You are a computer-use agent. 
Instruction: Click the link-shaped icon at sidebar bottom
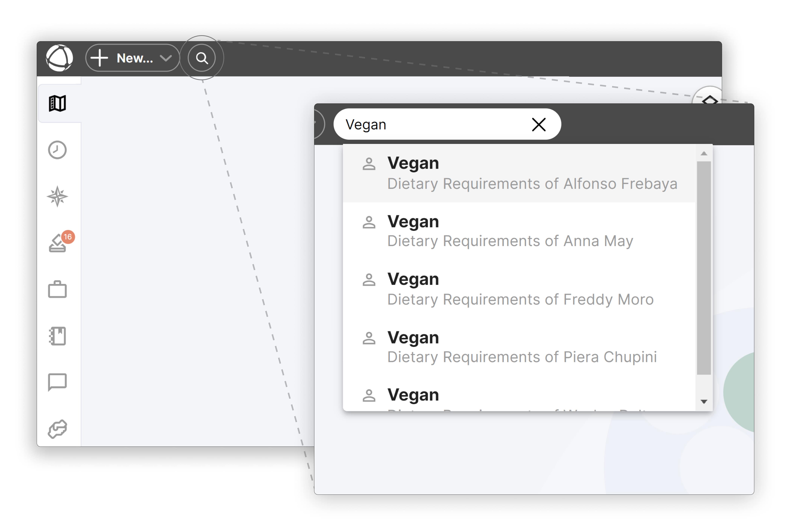click(x=57, y=429)
